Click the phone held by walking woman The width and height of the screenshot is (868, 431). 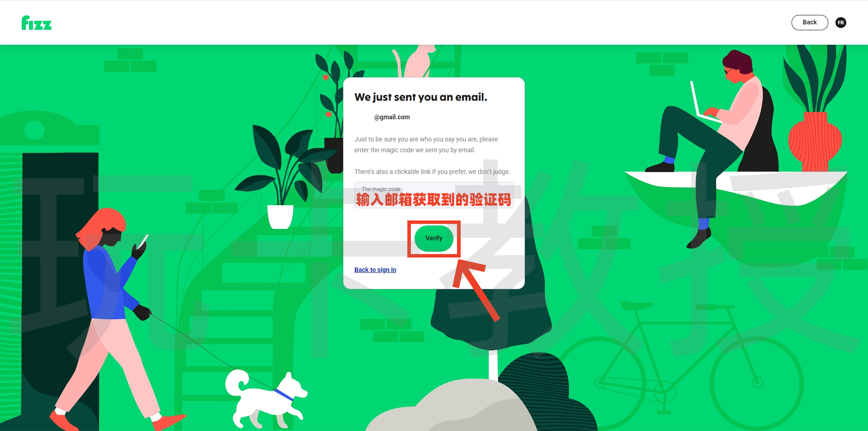point(143,241)
